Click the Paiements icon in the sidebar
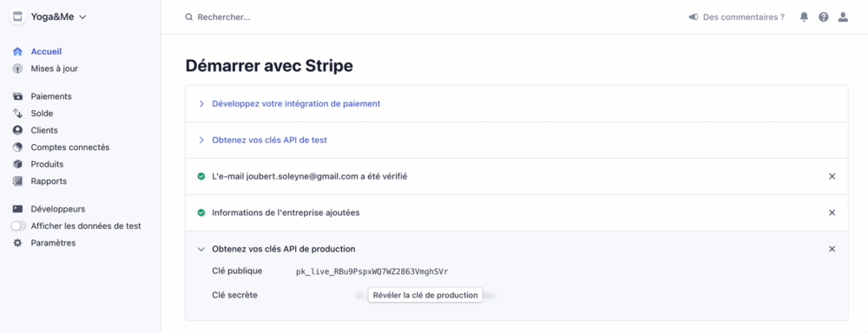The height and width of the screenshot is (333, 868). click(x=17, y=96)
